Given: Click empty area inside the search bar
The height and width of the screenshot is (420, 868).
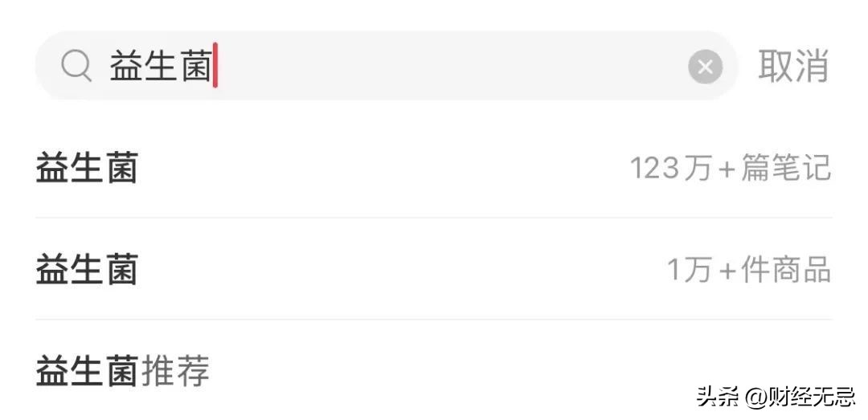Looking at the screenshot, I should click(x=450, y=67).
